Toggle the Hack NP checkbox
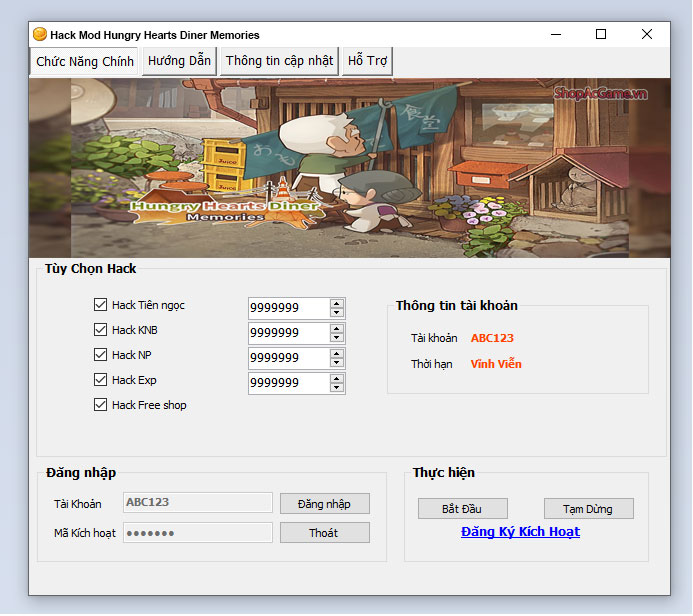 click(x=100, y=355)
